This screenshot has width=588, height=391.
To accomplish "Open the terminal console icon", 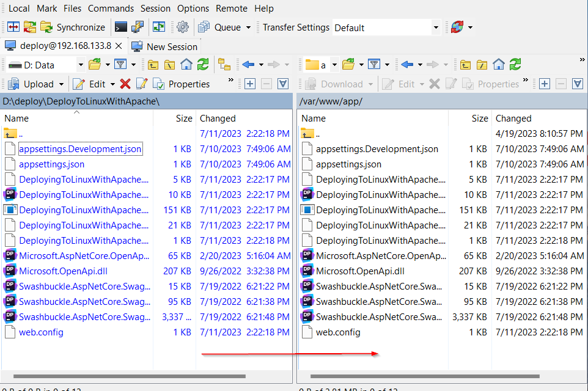I will [x=121, y=27].
